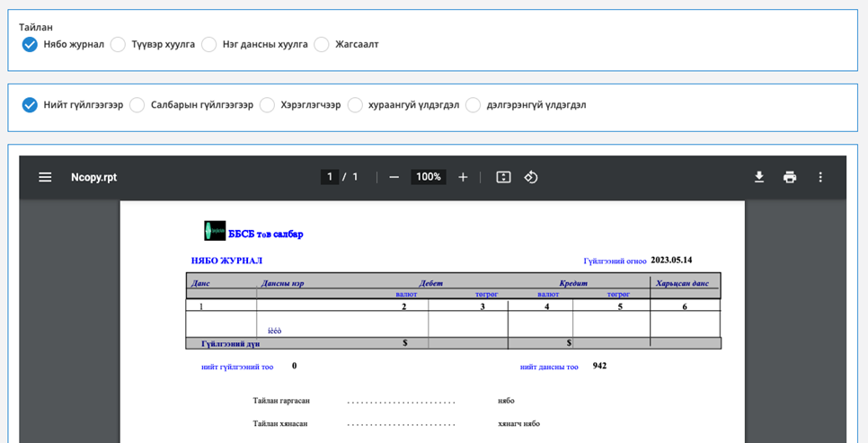
Task: Click the Дансны нэр column header
Action: (x=282, y=284)
